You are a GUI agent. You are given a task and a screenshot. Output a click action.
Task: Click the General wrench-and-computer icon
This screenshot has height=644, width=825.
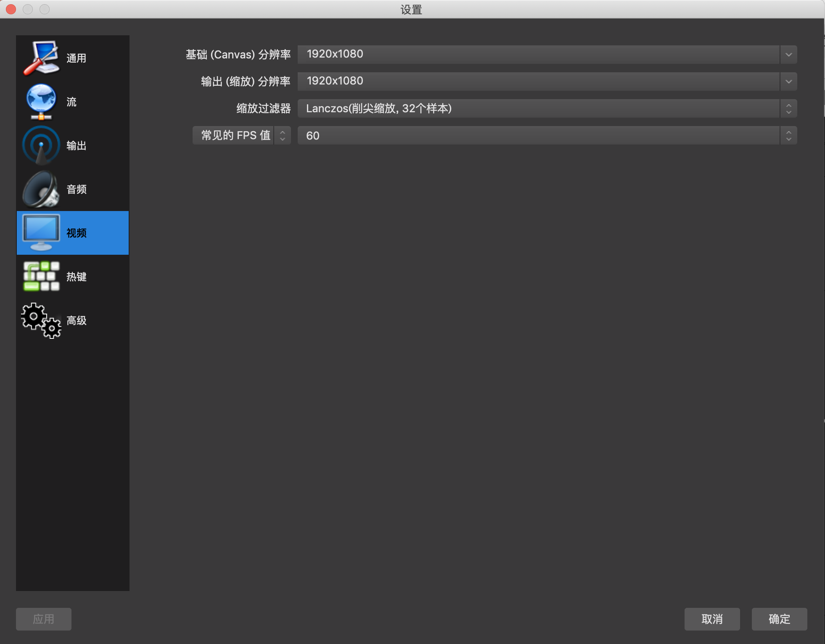coord(41,58)
